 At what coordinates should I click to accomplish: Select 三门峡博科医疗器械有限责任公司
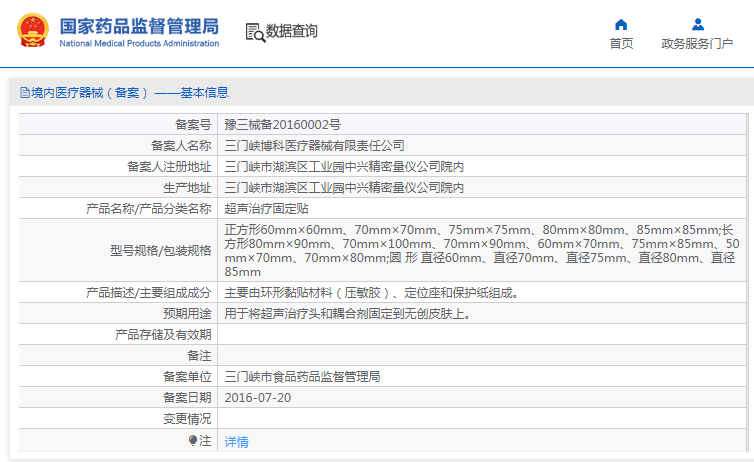click(x=314, y=146)
